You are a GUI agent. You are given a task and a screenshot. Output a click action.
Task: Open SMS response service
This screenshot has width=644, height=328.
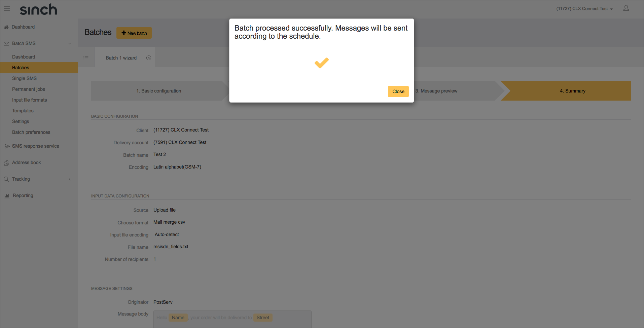[35, 146]
